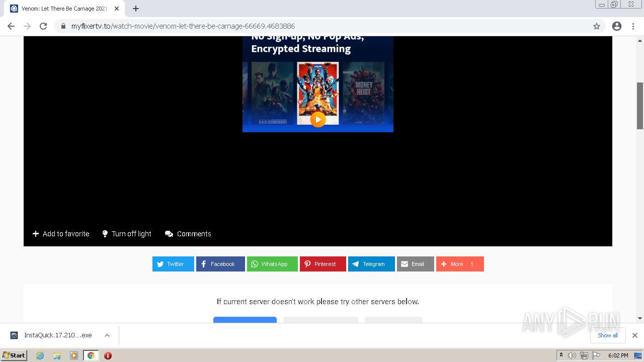Reload the page with the refresh icon

pyautogui.click(x=43, y=26)
